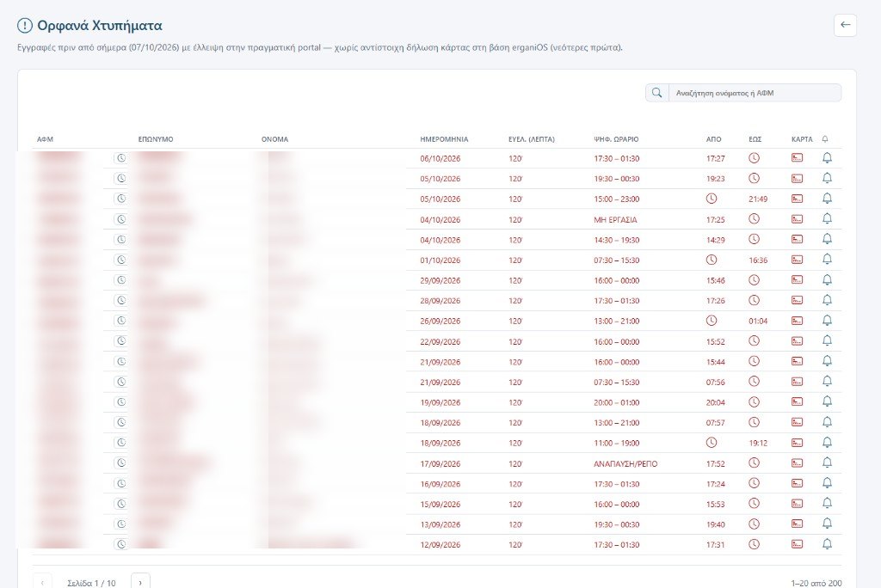Click the ΑΠΟ clock icon in the 26/09/2026 row
This screenshot has height=588, width=881.
(x=712, y=321)
